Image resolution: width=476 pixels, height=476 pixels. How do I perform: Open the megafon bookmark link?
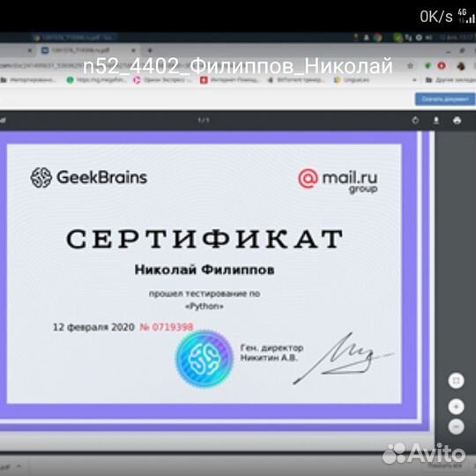(x=96, y=80)
